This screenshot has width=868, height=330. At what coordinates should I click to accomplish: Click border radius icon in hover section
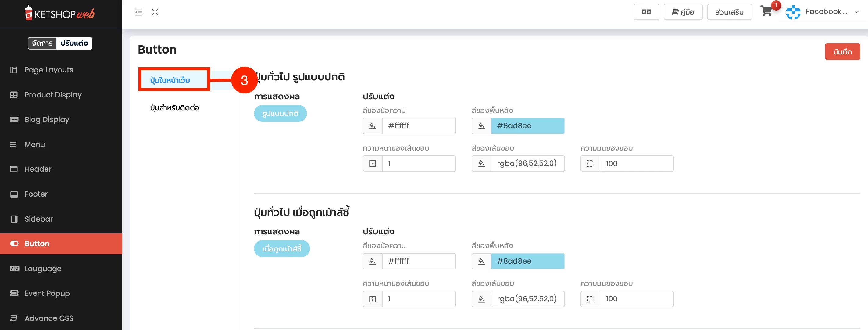click(x=590, y=299)
